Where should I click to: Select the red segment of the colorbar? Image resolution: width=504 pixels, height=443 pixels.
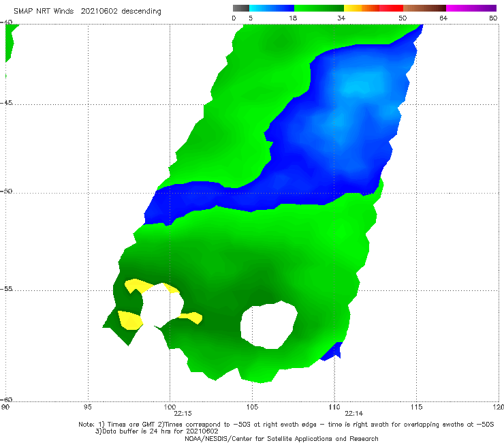[391, 8]
